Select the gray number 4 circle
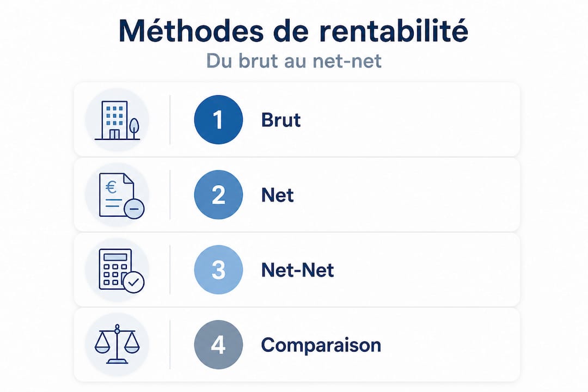The width and height of the screenshot is (588, 392). [218, 345]
